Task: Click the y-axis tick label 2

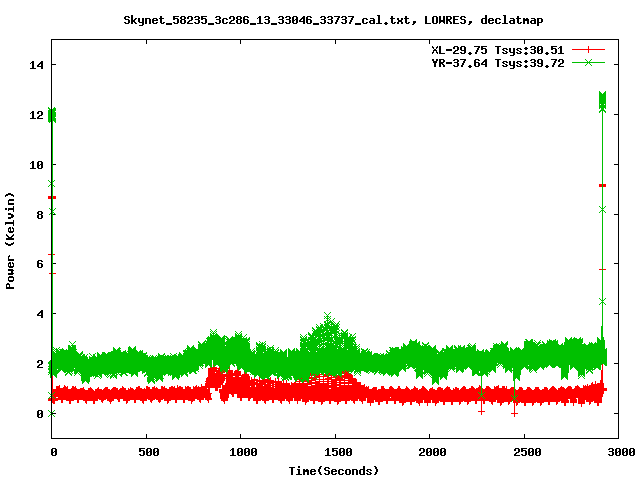Action: coord(40,364)
